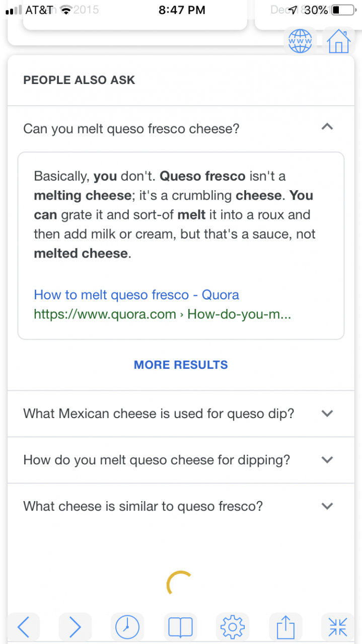Open browsing history clock icon
This screenshot has width=362, height=644.
(127, 627)
